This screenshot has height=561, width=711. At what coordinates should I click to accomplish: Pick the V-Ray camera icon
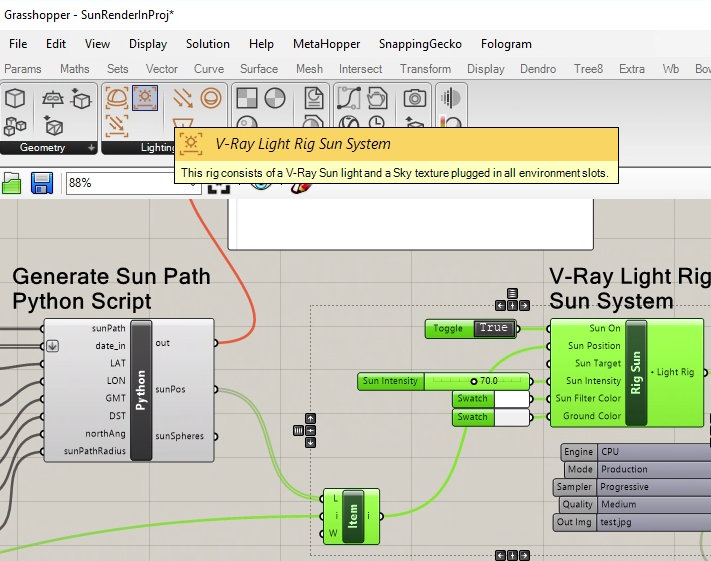pos(414,98)
